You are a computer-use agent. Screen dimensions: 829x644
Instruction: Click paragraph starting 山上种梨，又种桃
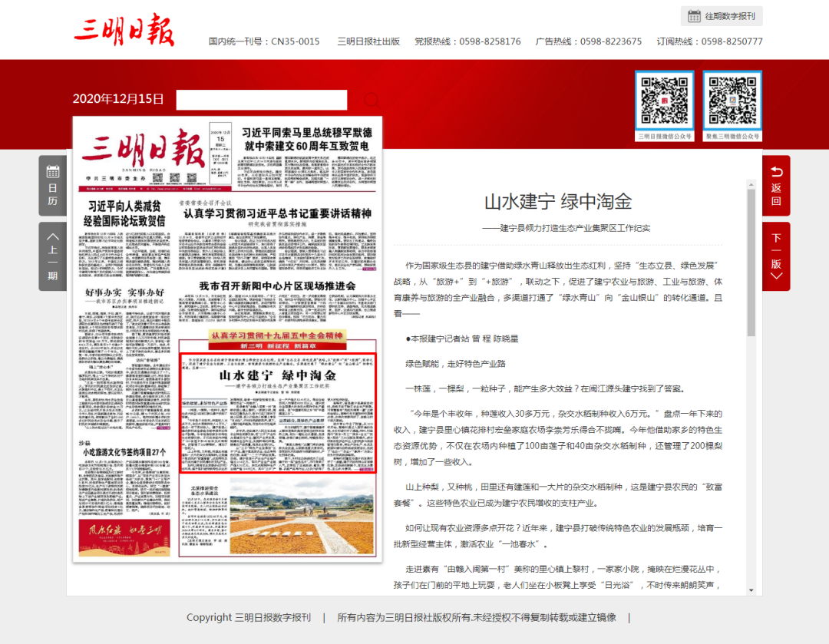pos(558,495)
